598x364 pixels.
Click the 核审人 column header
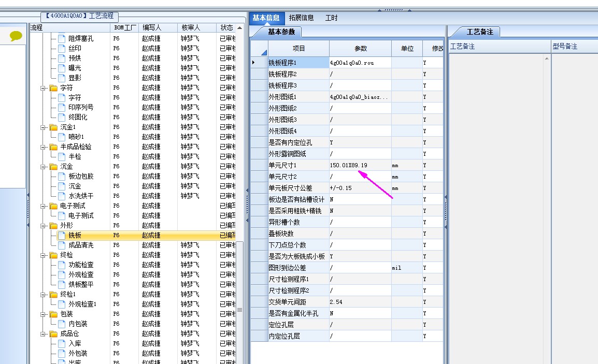tap(197, 28)
